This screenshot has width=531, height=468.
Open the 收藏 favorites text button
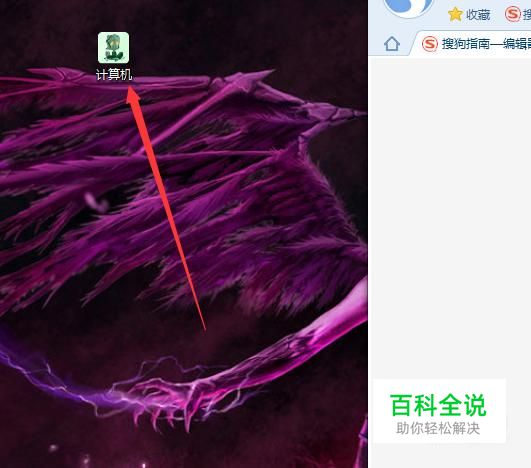(x=478, y=15)
